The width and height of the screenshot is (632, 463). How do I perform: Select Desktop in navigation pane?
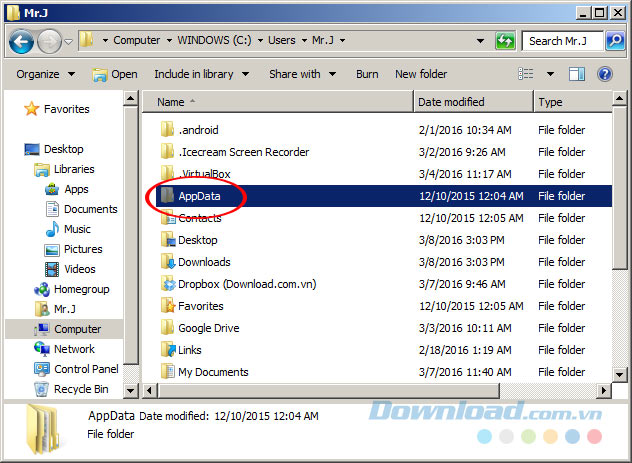point(54,149)
